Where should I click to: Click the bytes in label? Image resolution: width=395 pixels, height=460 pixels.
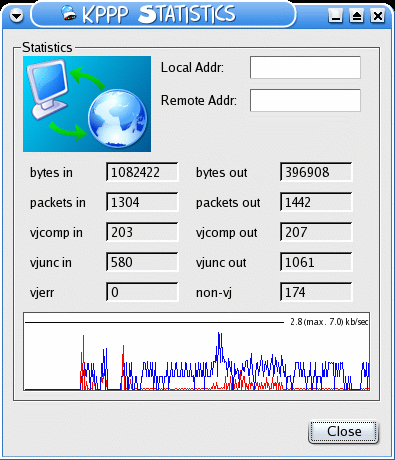coord(51,173)
